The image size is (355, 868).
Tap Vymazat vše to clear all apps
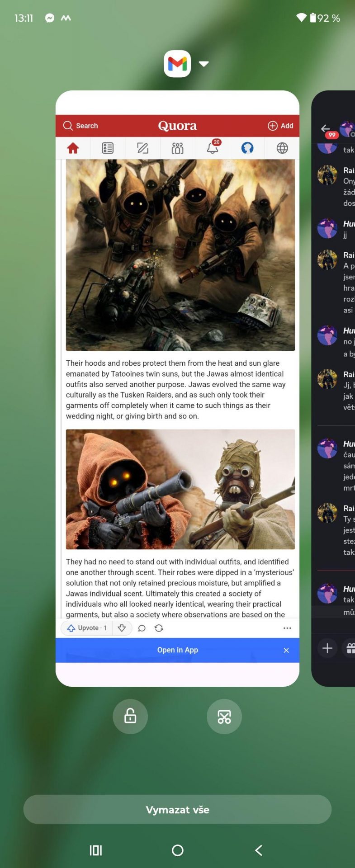point(177,809)
